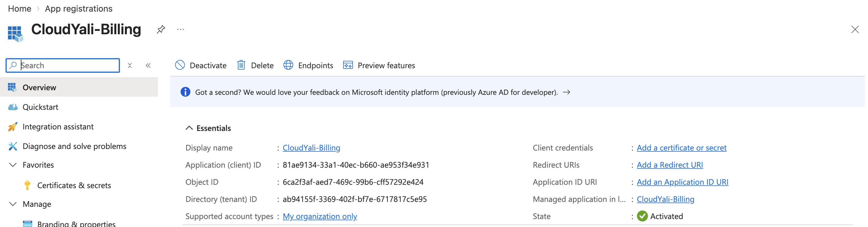Click the Quickstart cloud icon
Viewport: 868px width, 227px height.
[13, 107]
